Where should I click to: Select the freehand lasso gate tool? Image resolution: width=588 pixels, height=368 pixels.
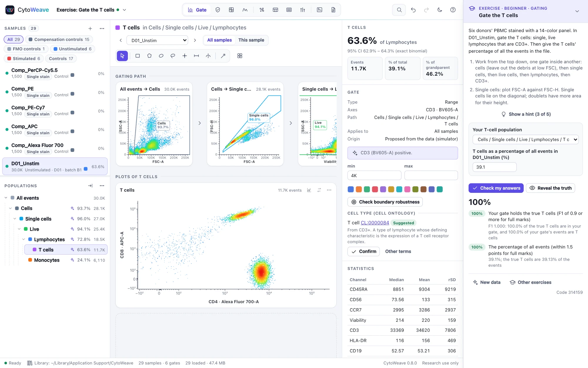tap(173, 56)
